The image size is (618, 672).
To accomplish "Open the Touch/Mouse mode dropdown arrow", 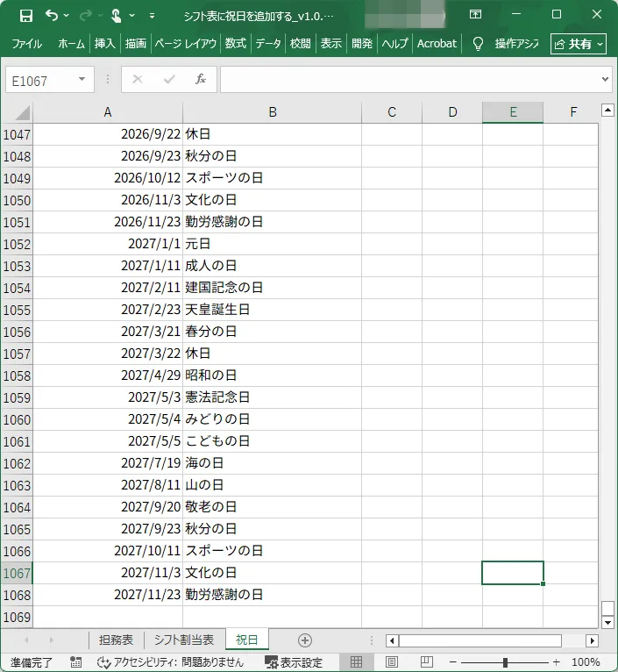I will [x=131, y=16].
